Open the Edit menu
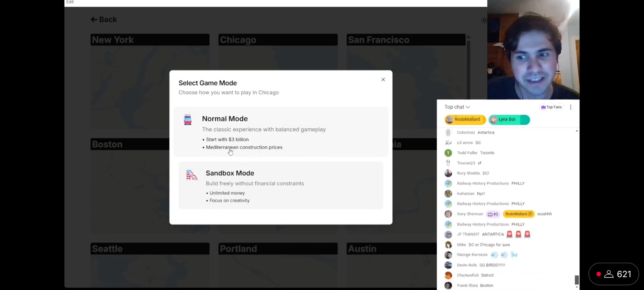Viewport: 644px width, 290px height. 70,2
